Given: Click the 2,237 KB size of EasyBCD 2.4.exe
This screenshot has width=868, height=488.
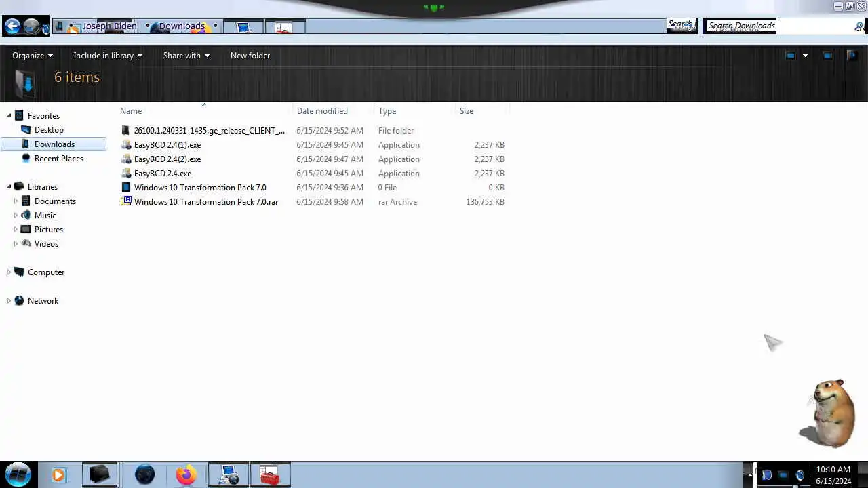Looking at the screenshot, I should click(x=489, y=174).
